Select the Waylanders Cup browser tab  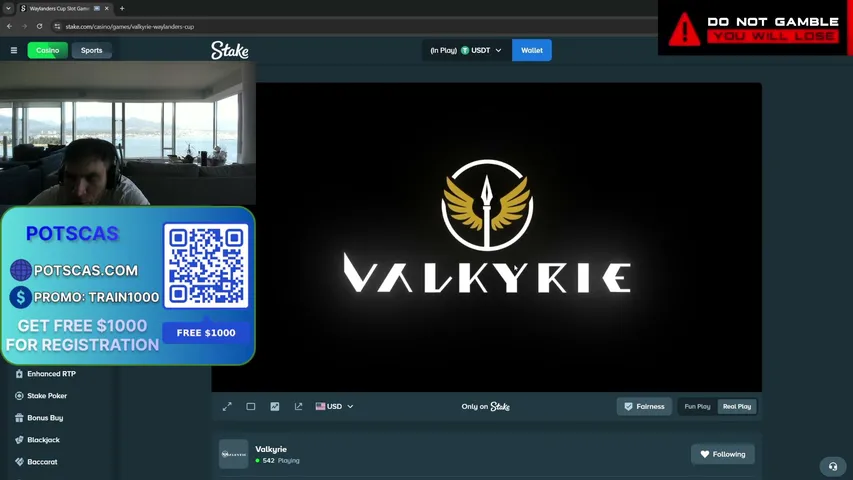click(64, 8)
